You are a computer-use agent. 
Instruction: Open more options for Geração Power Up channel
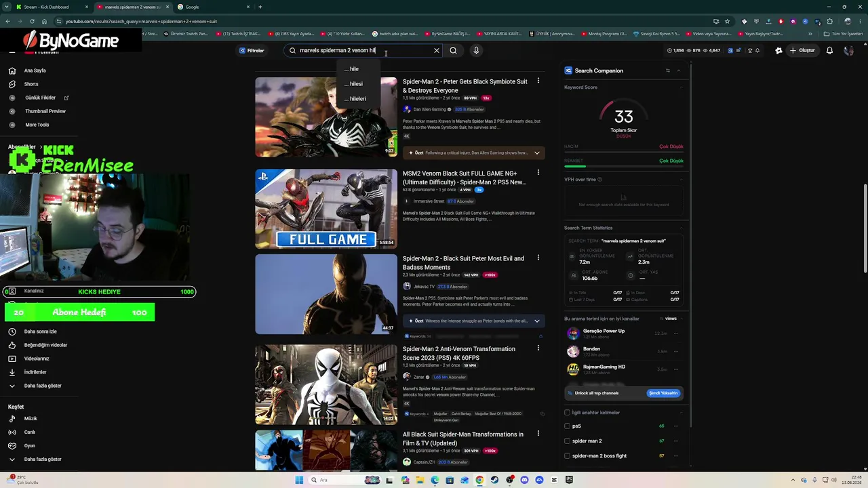click(676, 333)
